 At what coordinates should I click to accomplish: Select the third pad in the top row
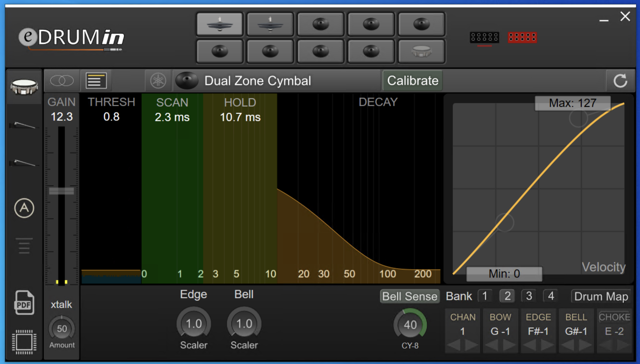point(320,24)
